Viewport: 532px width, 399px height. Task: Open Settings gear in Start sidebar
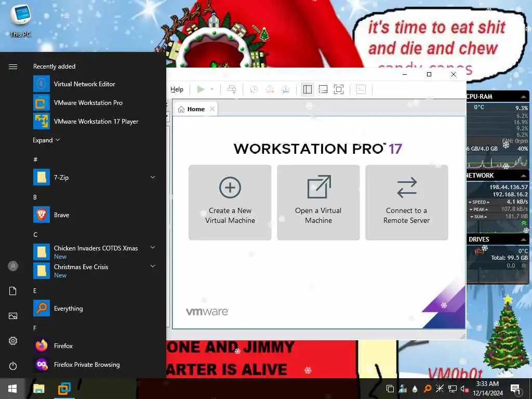point(13,341)
